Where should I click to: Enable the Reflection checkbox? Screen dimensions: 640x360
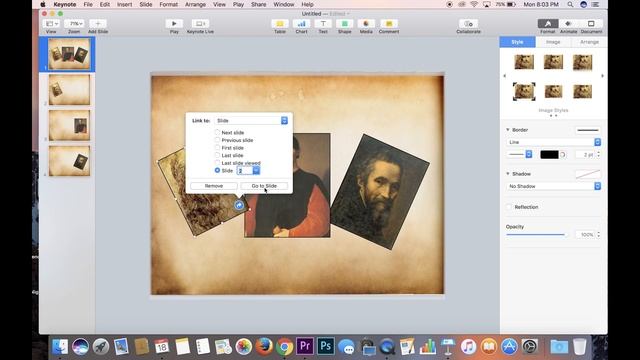pos(509,207)
